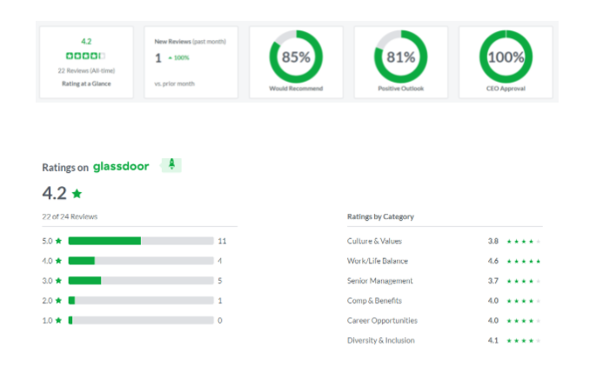
Task: Click the star icon next to 3.0
Action: [x=58, y=281]
